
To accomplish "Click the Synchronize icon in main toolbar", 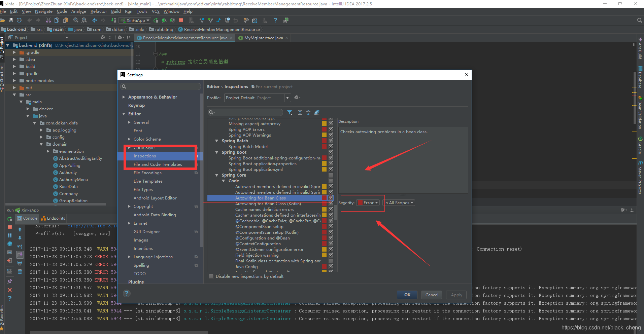I will tap(19, 20).
